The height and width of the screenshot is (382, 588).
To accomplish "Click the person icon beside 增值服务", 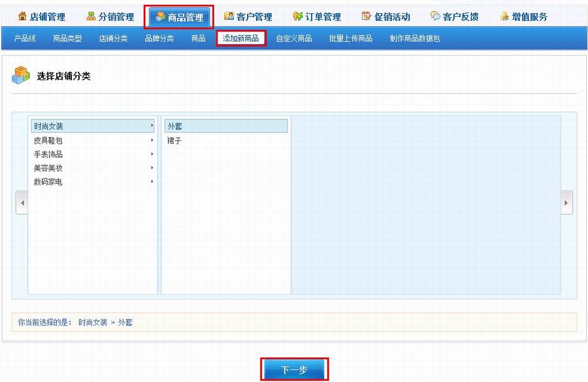I will click(x=504, y=16).
